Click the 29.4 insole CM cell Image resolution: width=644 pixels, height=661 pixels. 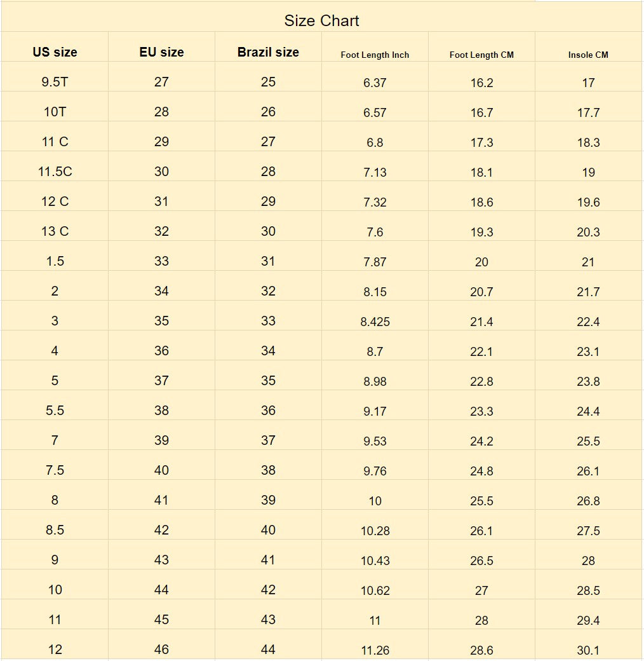[588, 620]
